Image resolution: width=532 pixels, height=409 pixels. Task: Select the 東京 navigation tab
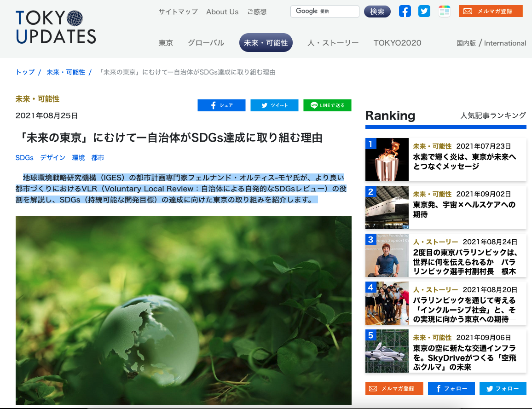(x=166, y=43)
